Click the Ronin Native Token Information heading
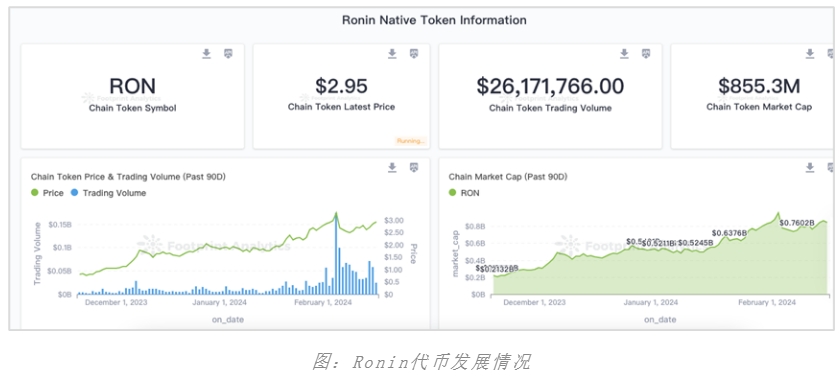The height and width of the screenshot is (382, 839). tap(434, 20)
